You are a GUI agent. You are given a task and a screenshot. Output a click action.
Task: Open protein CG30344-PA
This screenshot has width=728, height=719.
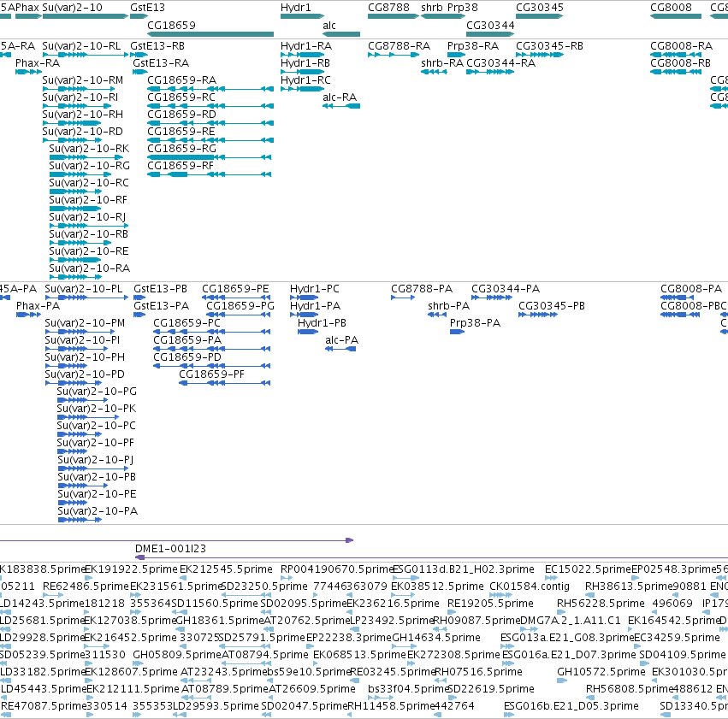click(492, 298)
